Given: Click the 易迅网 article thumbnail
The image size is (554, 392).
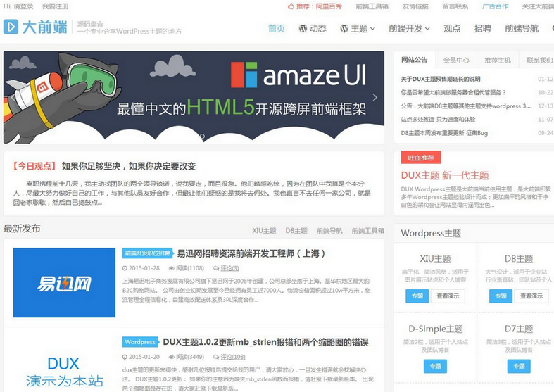Looking at the screenshot, I should (64, 282).
